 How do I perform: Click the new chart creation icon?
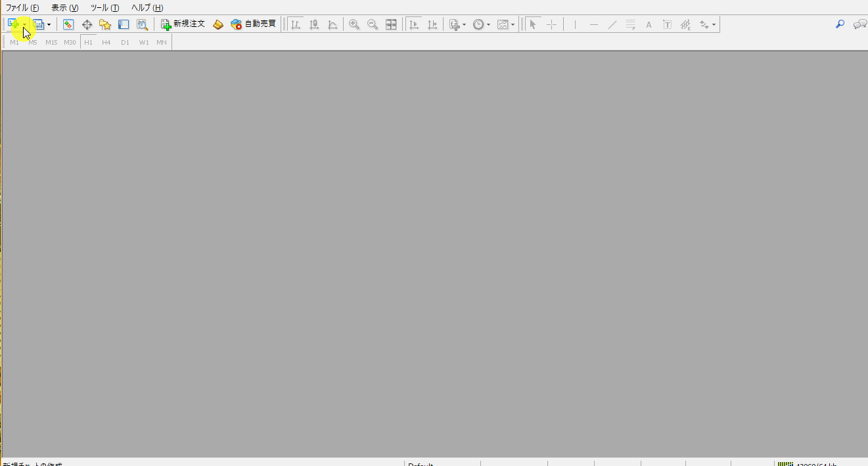[13, 24]
